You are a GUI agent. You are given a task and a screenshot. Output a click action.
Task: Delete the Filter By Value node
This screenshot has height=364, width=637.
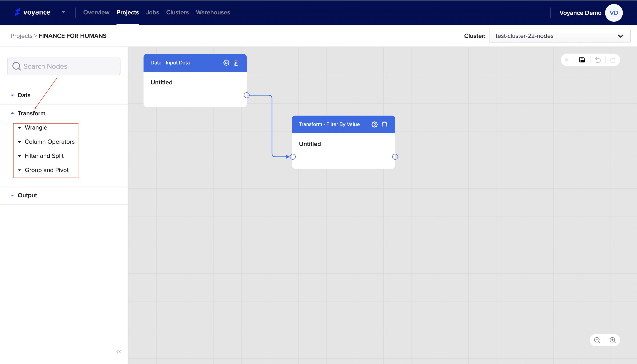385,124
